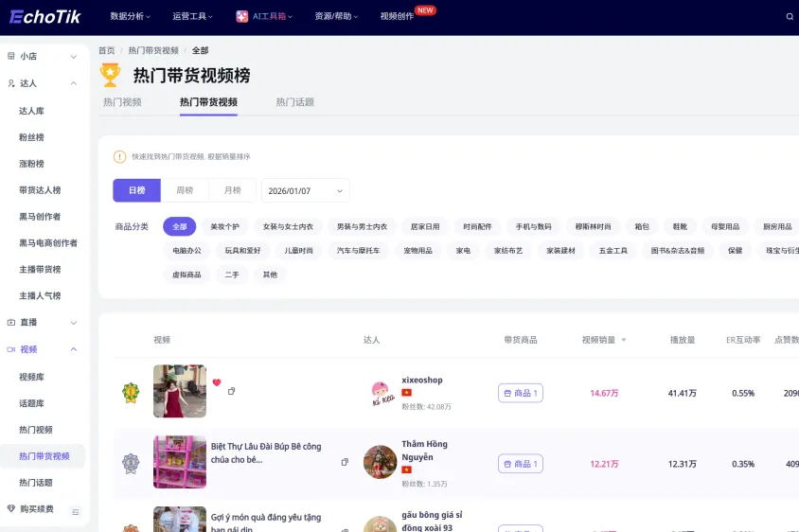Filter by 女装与女士内衣 category
The height and width of the screenshot is (532, 799).
pyautogui.click(x=288, y=226)
